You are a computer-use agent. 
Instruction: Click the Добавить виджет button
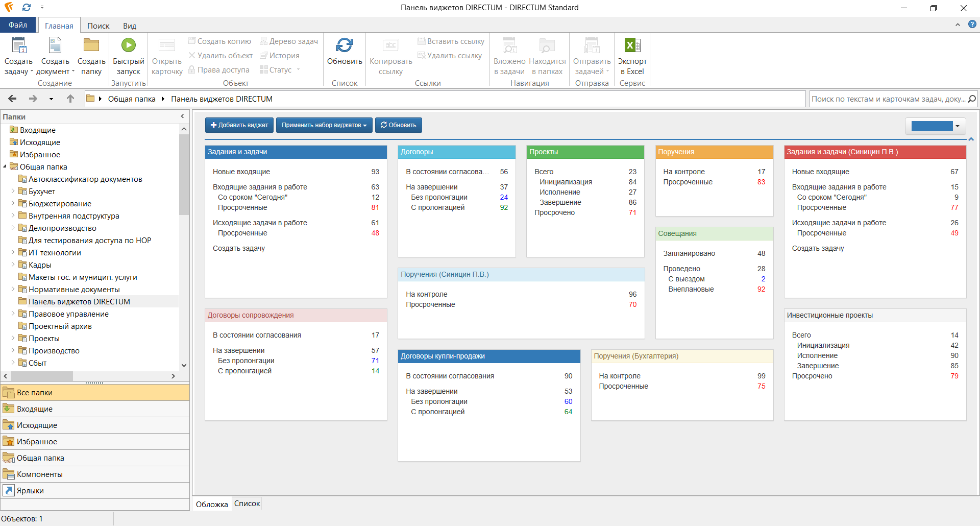click(x=239, y=125)
